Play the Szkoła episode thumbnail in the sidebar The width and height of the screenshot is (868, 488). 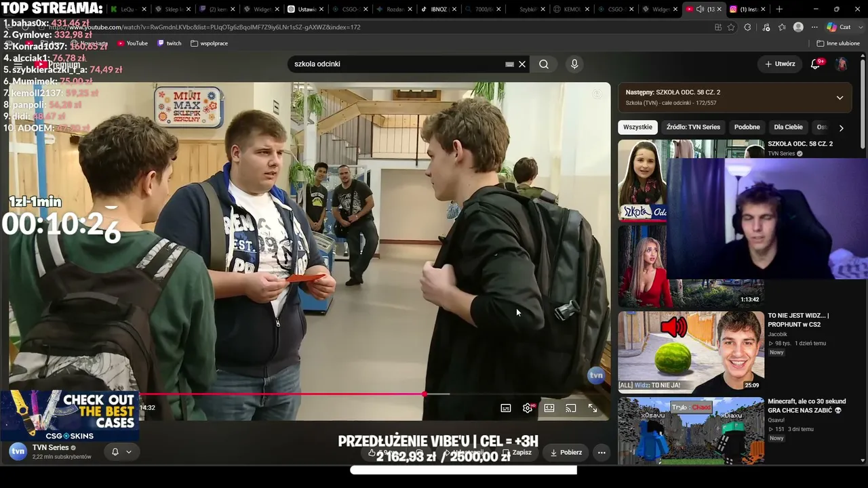point(642,180)
